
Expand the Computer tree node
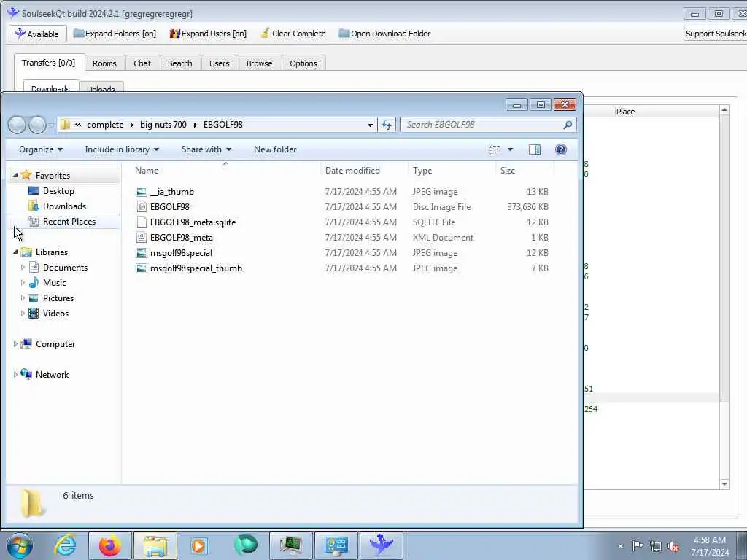[15, 344]
